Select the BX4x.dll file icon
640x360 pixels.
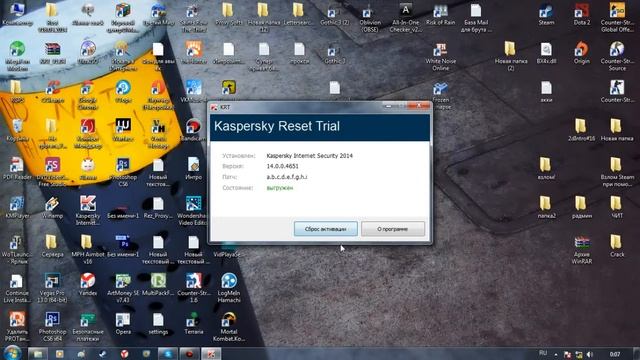tap(546, 53)
